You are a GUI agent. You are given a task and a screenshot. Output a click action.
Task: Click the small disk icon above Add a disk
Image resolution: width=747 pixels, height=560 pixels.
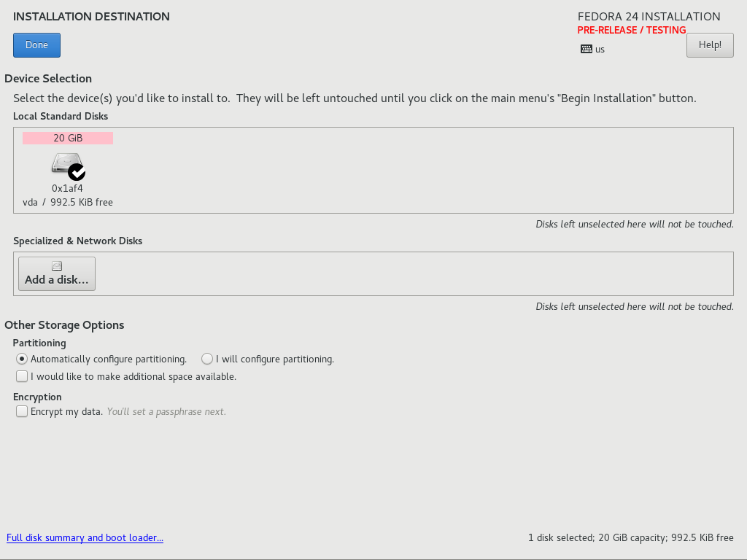click(x=57, y=266)
